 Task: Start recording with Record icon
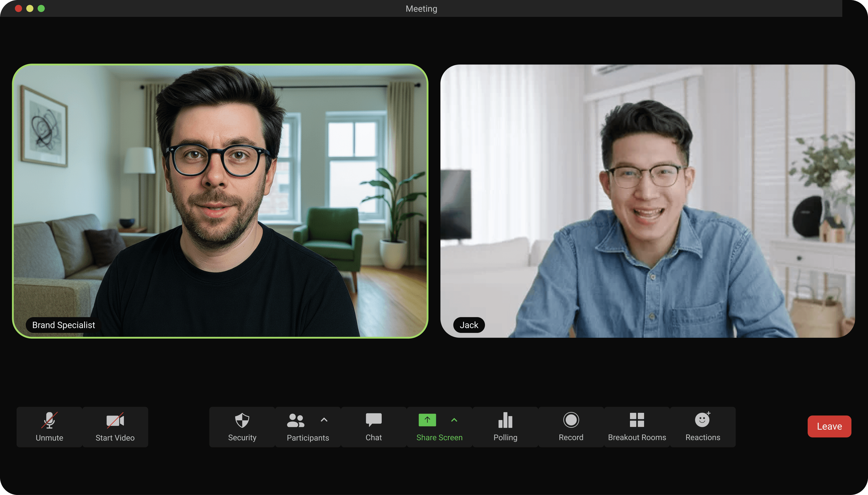pos(571,426)
